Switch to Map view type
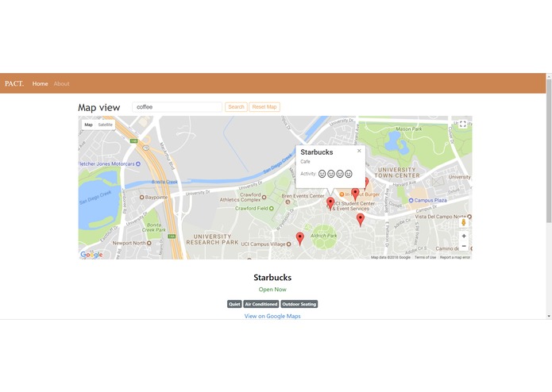Viewport: 552px width, 392px height. (x=88, y=125)
